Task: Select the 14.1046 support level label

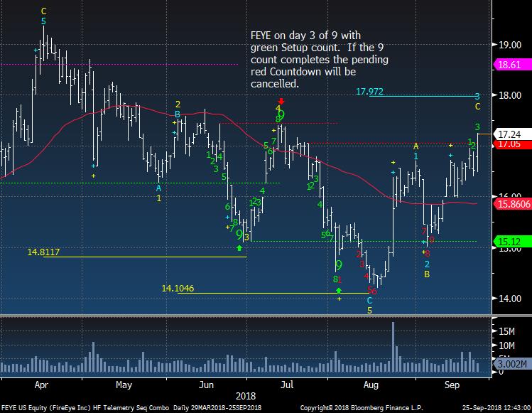Action: pyautogui.click(x=178, y=288)
